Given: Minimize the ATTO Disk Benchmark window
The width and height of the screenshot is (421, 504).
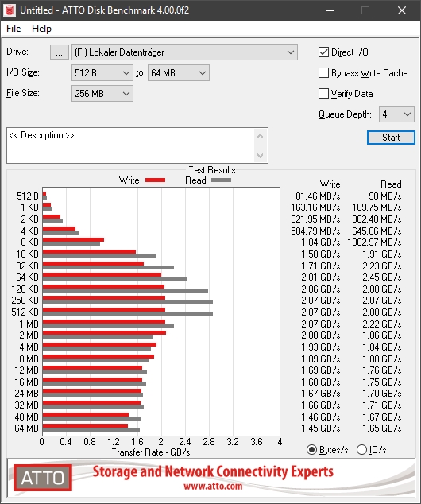Looking at the screenshot, I should click(329, 10).
